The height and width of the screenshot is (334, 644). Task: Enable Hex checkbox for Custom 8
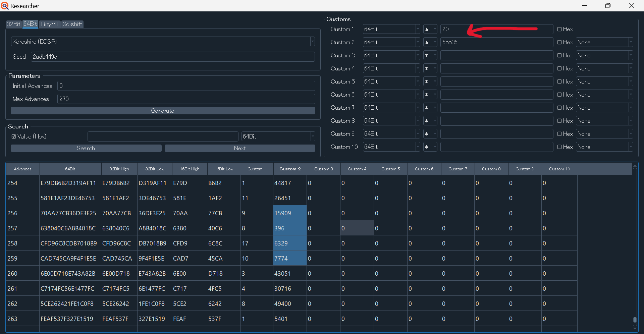click(x=559, y=121)
